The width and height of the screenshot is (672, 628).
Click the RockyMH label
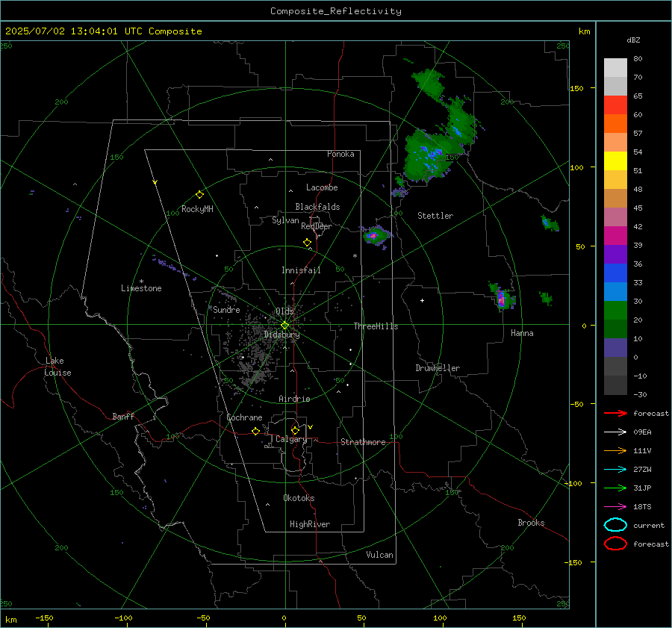tap(197, 209)
